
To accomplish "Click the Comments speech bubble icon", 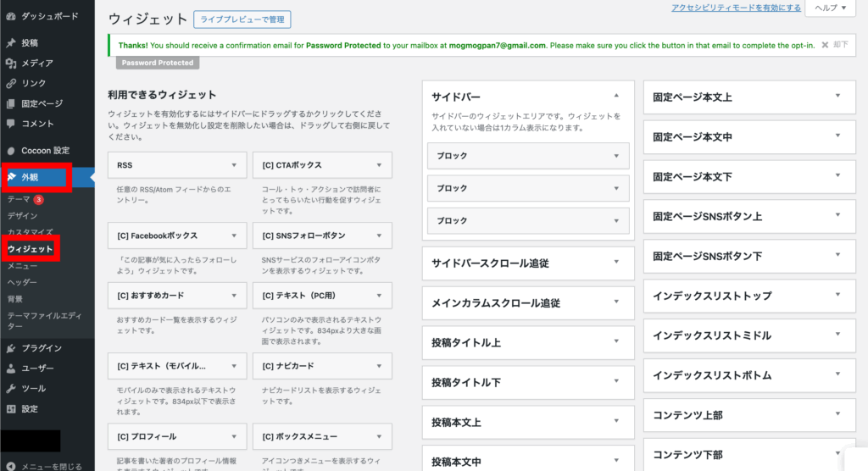I will (10, 124).
